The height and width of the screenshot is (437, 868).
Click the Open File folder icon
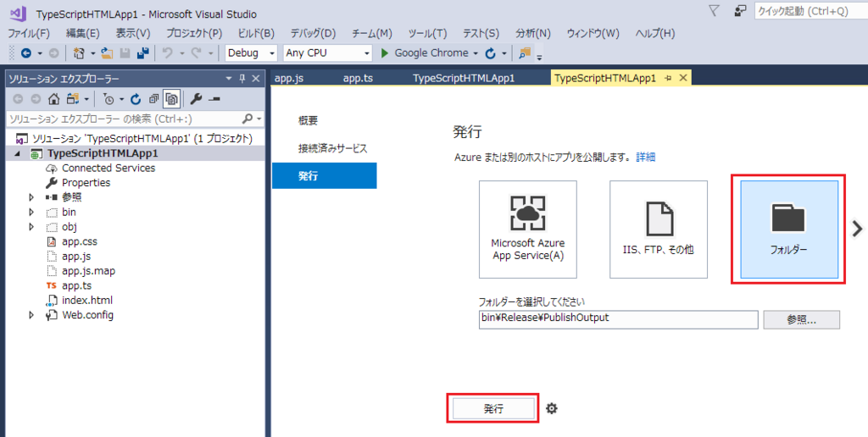coord(107,53)
